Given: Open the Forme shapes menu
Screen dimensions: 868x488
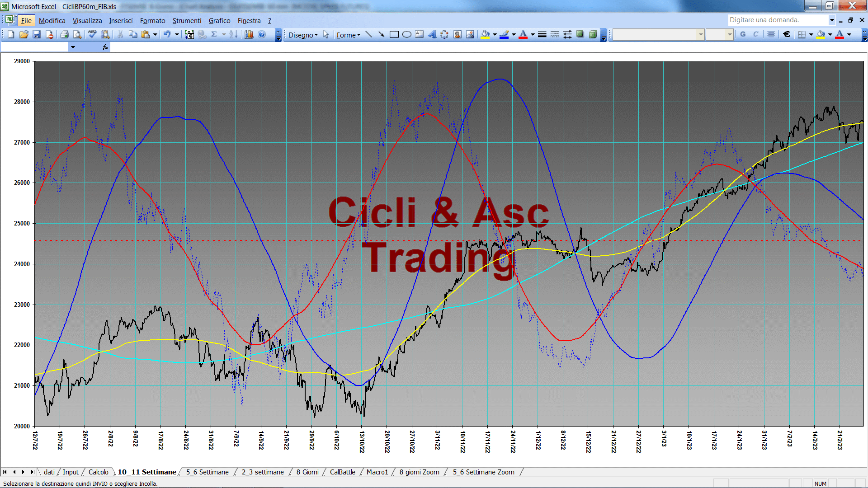Looking at the screenshot, I should point(348,35).
